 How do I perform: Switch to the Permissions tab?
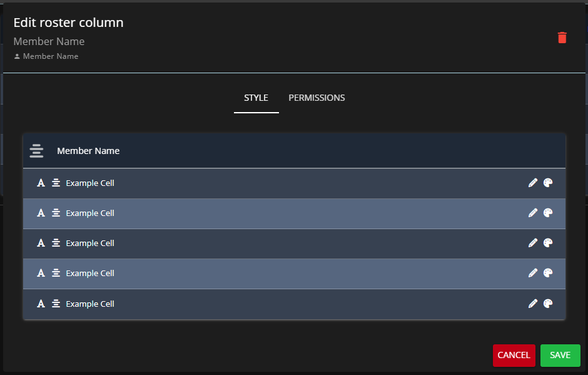point(317,98)
